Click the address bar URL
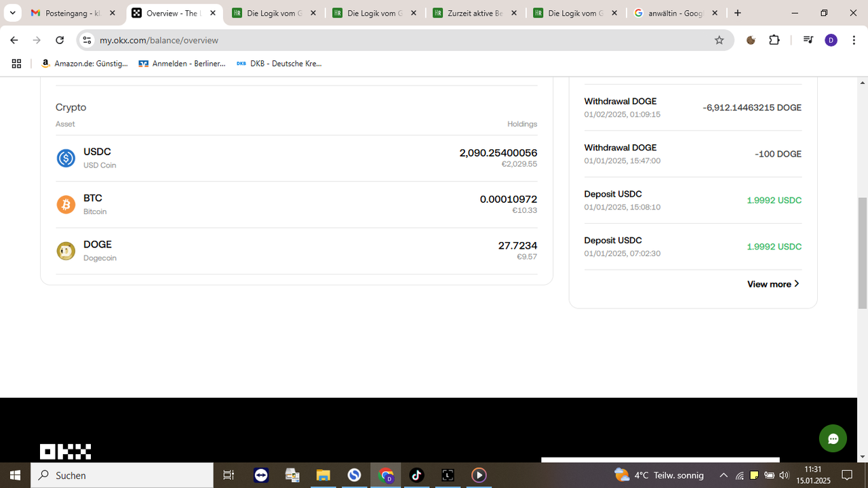The height and width of the screenshot is (488, 868). click(x=159, y=40)
